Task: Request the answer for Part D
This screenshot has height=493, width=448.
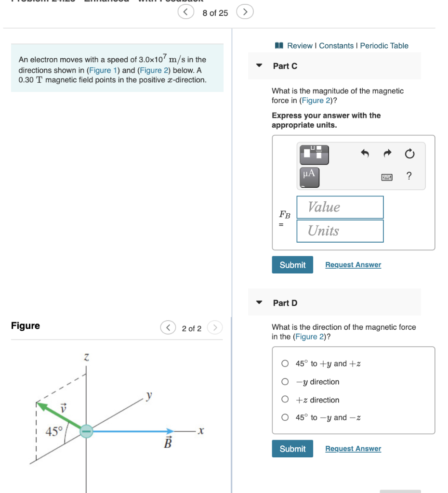Action: click(353, 448)
